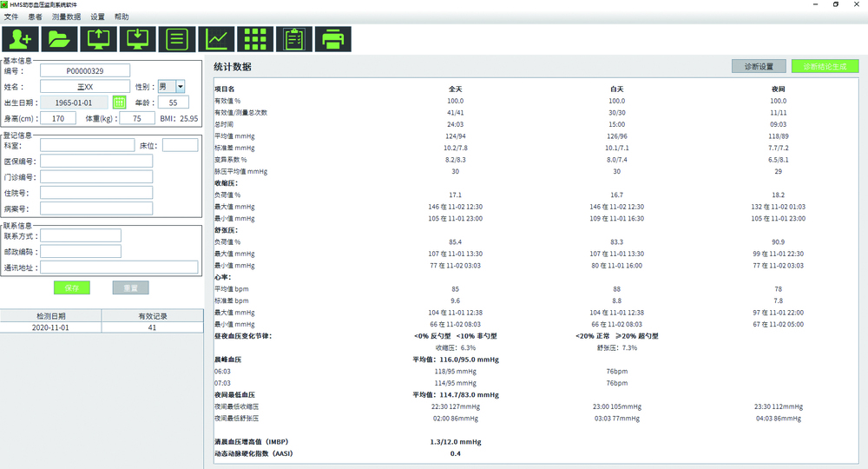Click the 科室 input field

[87, 145]
